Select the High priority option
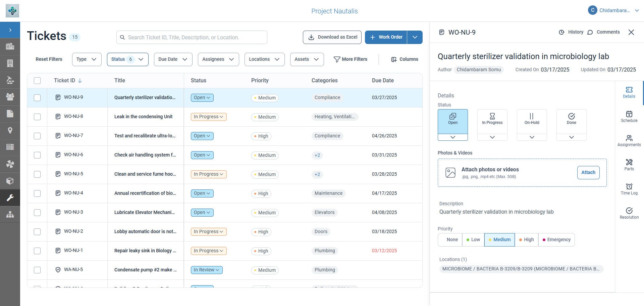This screenshot has width=644, height=306. (526, 240)
